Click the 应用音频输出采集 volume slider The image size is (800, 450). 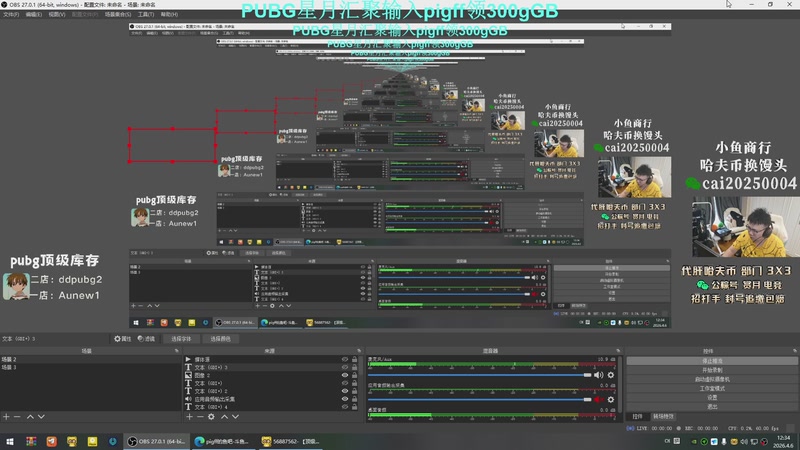coord(480,399)
